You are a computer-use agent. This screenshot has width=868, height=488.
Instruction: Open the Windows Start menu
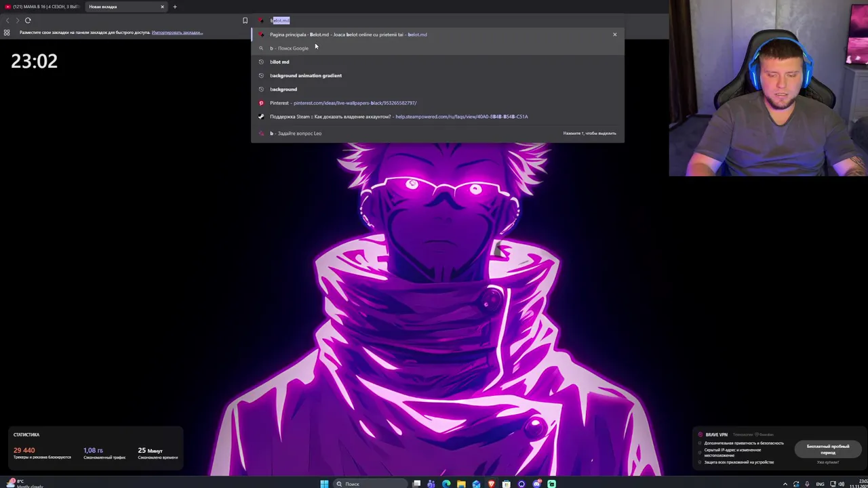coord(324,483)
